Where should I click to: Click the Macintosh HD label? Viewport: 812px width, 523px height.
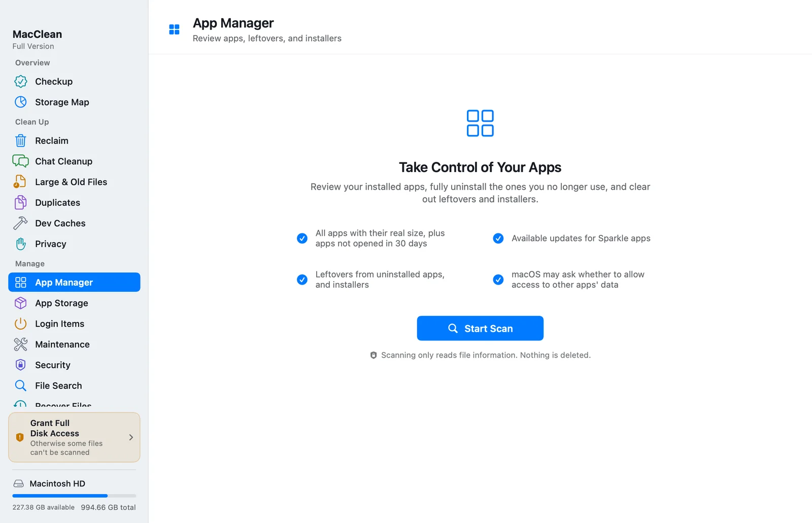[57, 483]
